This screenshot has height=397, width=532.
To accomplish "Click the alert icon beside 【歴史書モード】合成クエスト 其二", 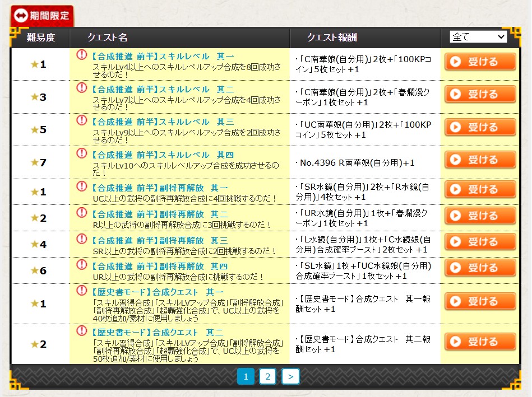I will pos(82,331).
